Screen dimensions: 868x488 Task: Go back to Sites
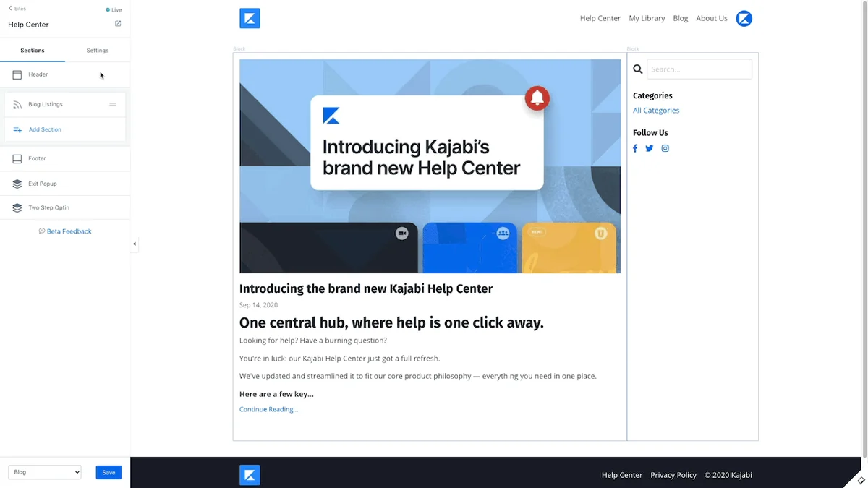click(17, 9)
